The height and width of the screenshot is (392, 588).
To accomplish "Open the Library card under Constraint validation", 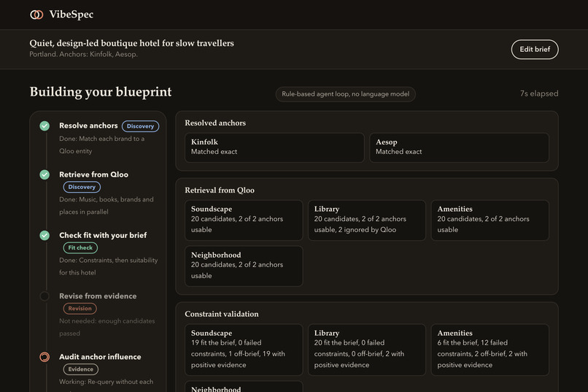I will point(367,350).
